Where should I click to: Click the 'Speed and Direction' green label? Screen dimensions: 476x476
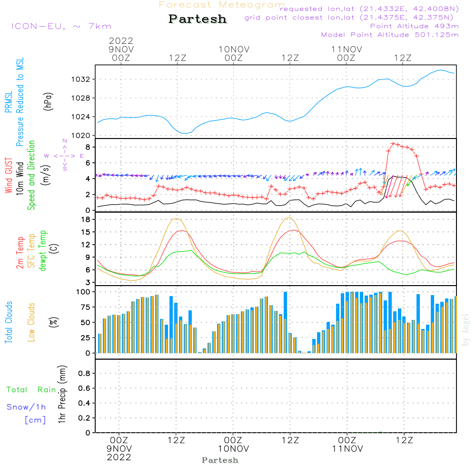[x=31, y=175]
